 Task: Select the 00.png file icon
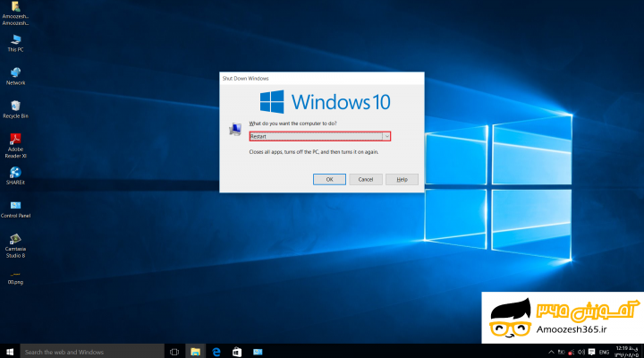[x=15, y=277]
